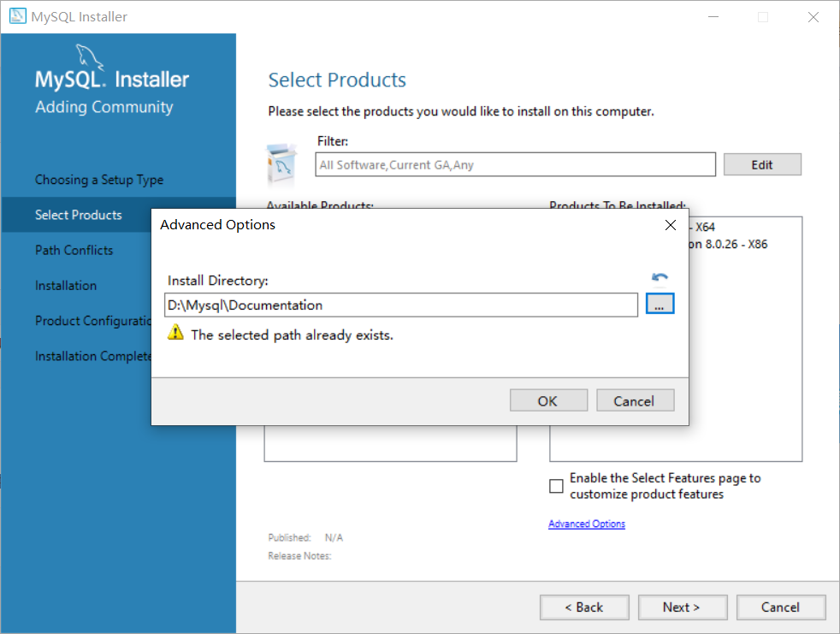The image size is (840, 634).
Task: Click the revert-to-default arrow icon above the browse button
Action: [x=660, y=277]
